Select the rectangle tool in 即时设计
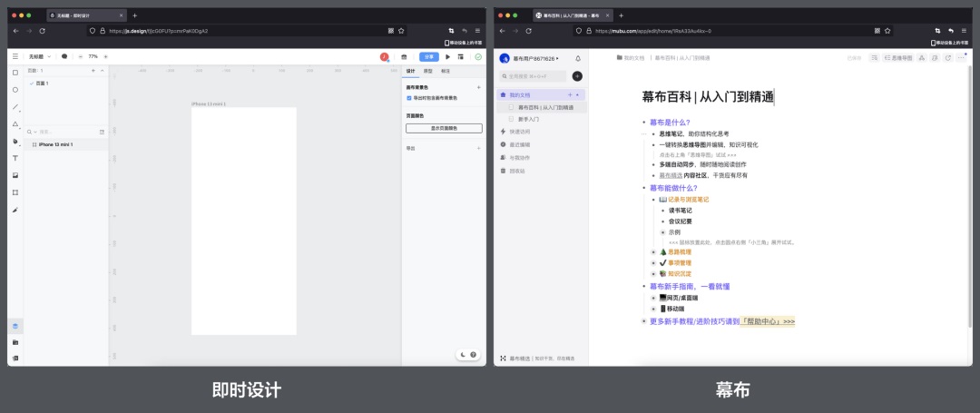Screen dimensions: 980x413 [15, 73]
